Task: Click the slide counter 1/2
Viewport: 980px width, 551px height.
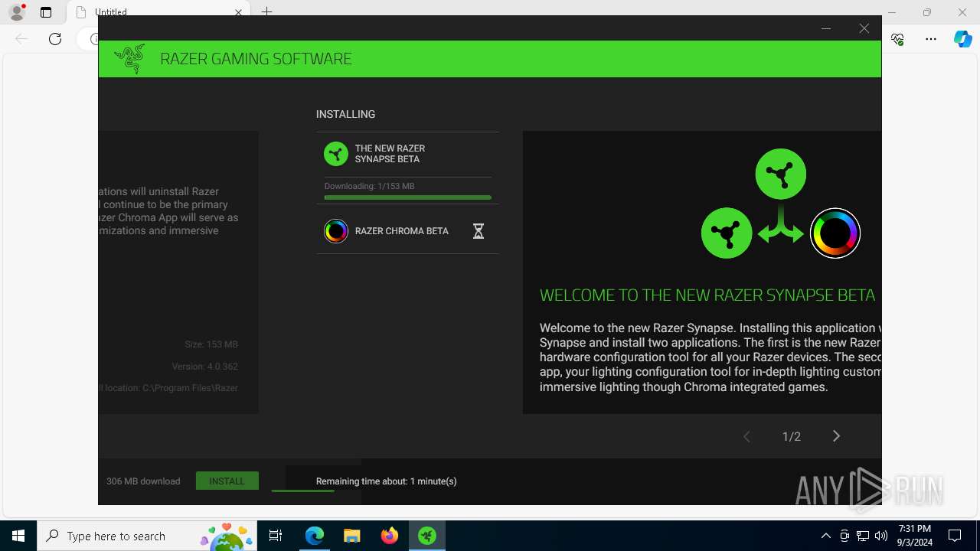Action: point(792,436)
